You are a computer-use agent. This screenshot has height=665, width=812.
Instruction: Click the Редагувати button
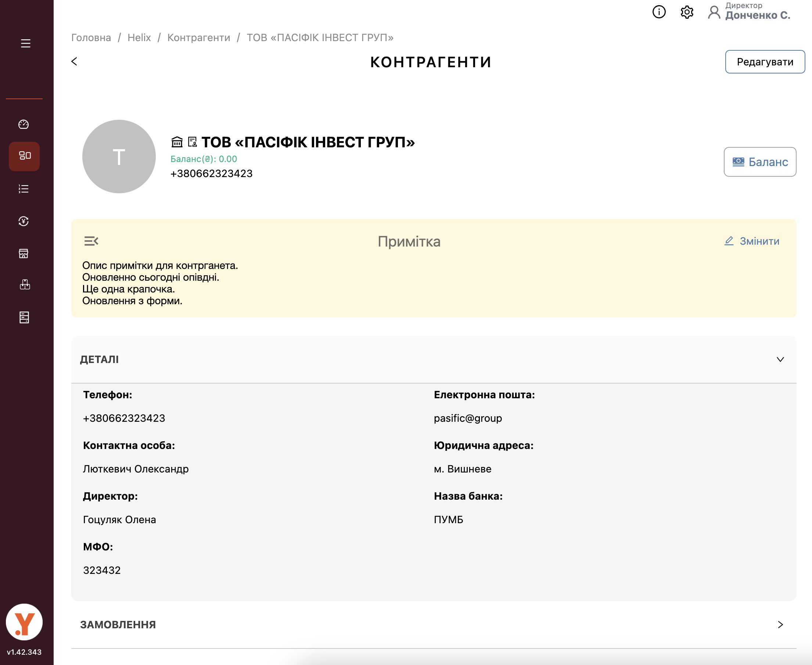coord(765,62)
